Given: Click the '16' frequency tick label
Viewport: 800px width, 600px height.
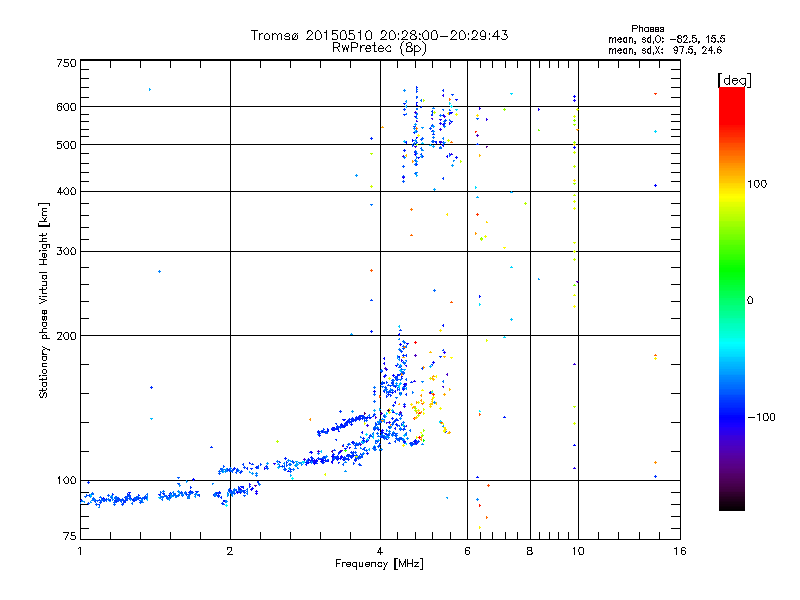Looking at the screenshot, I should pyautogui.click(x=680, y=551).
